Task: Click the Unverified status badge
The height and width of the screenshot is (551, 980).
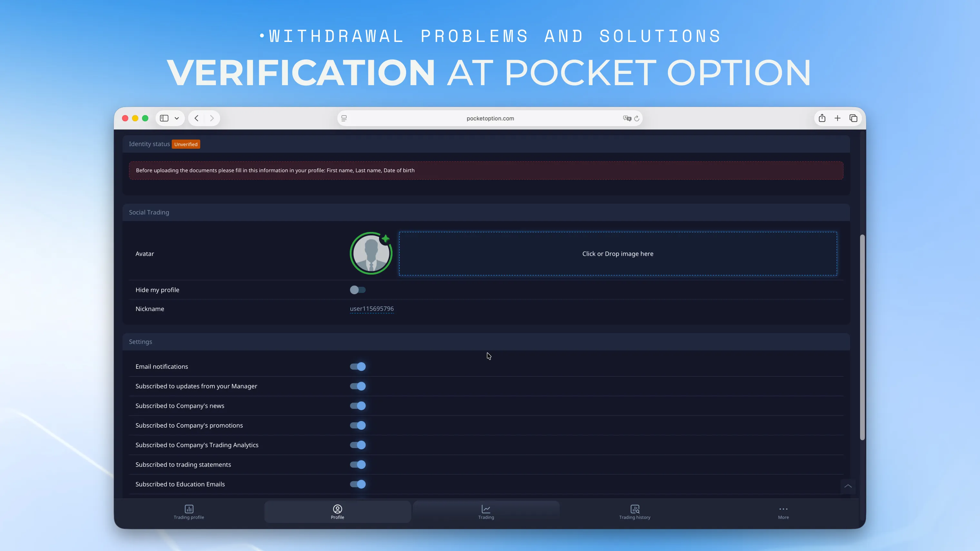Action: pyautogui.click(x=186, y=144)
